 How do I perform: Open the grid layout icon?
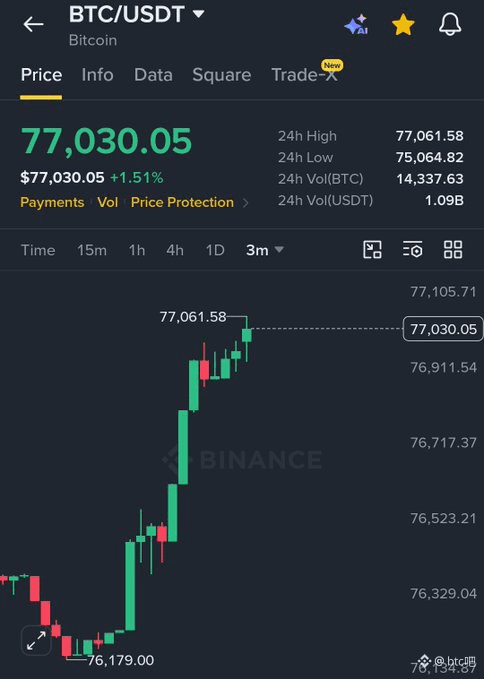coord(453,249)
